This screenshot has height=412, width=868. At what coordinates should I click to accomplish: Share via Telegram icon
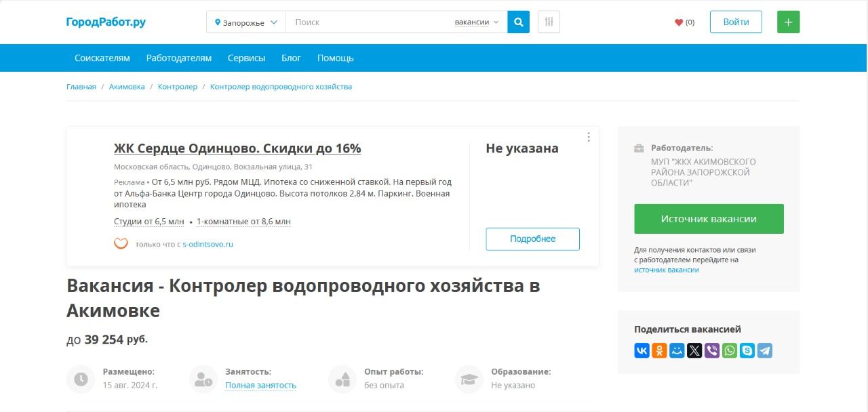click(x=765, y=350)
